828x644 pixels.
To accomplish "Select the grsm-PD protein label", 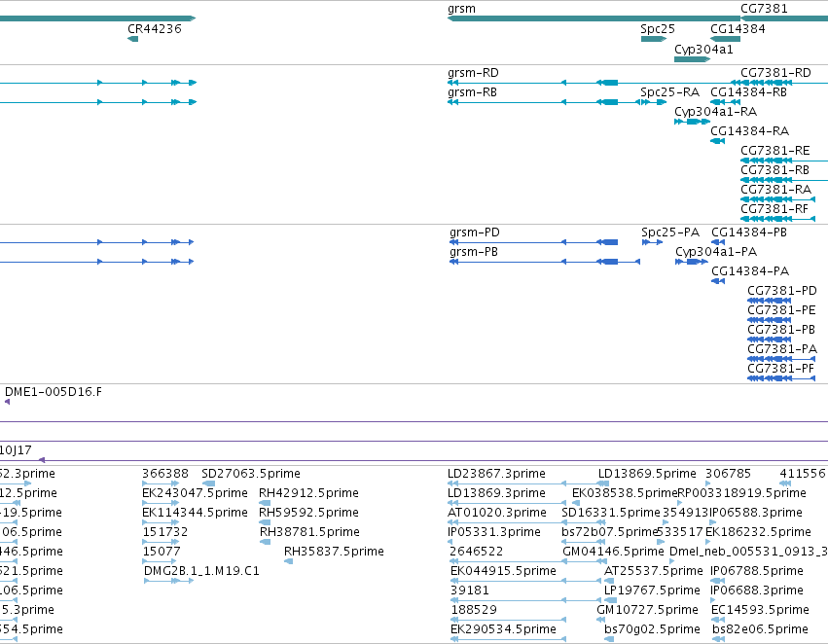I will 475,233.
